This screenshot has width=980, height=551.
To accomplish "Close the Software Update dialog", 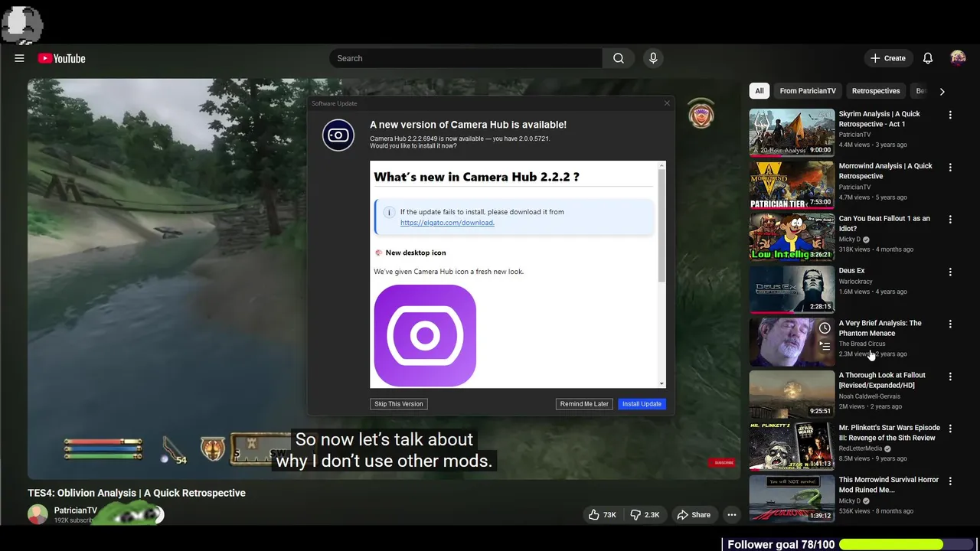I will (667, 103).
